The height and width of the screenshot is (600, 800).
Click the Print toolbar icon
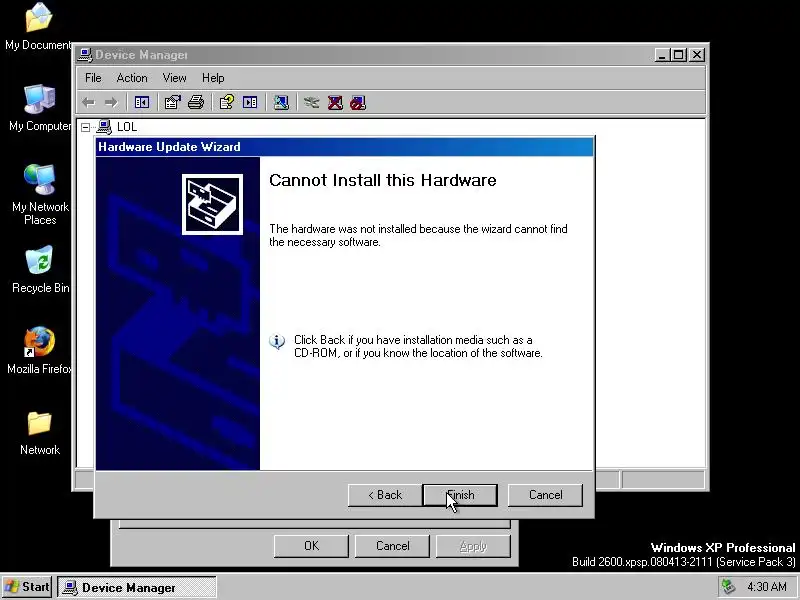pos(196,103)
